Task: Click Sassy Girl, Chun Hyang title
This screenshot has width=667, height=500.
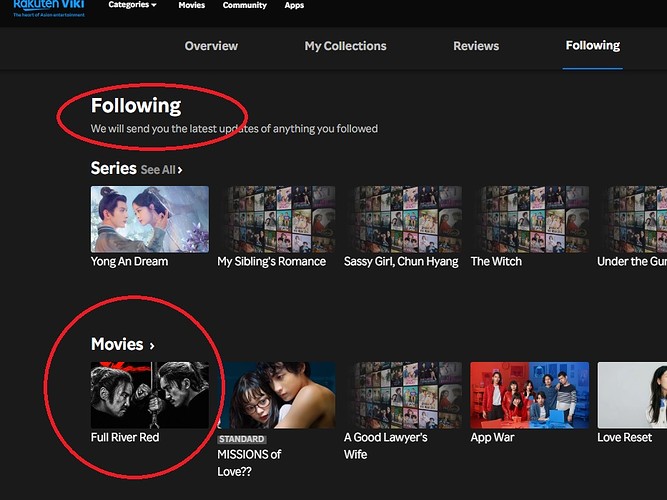Action: tap(401, 261)
